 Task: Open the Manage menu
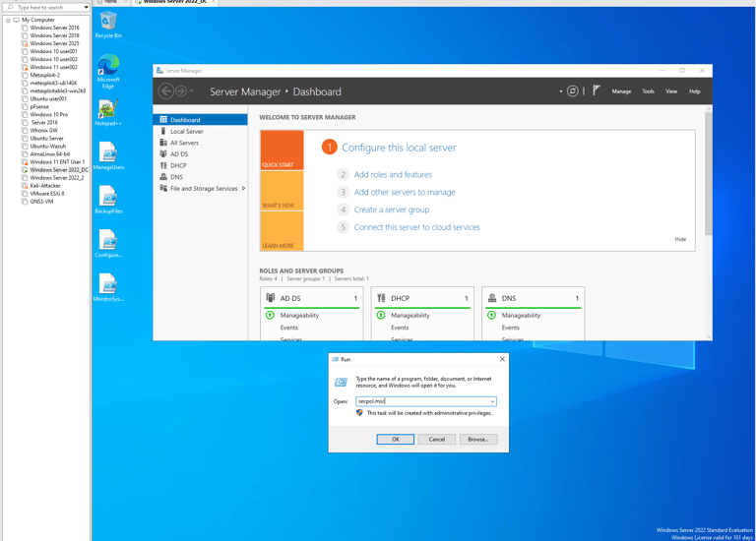click(621, 91)
